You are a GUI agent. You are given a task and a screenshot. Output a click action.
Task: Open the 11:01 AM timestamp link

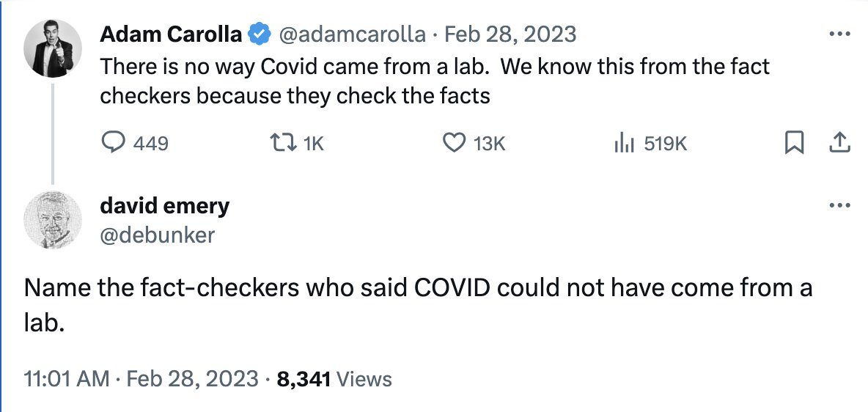click(x=65, y=379)
